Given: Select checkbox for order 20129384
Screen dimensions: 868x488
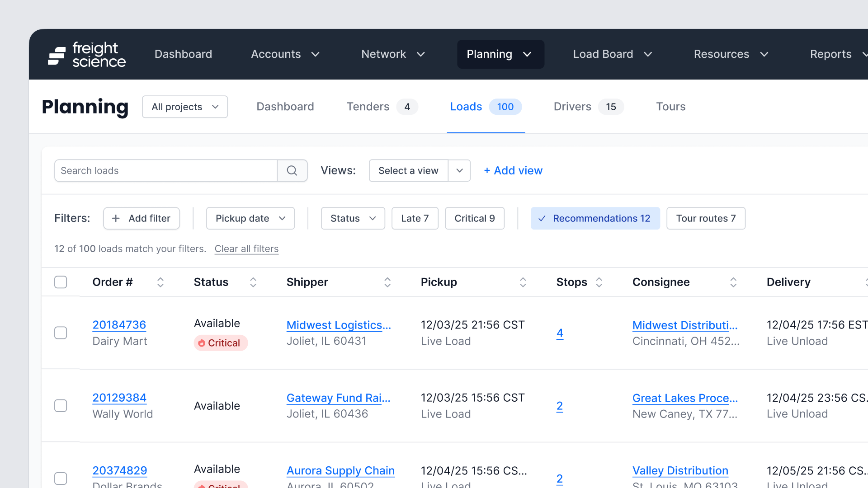Looking at the screenshot, I should click(x=61, y=406).
